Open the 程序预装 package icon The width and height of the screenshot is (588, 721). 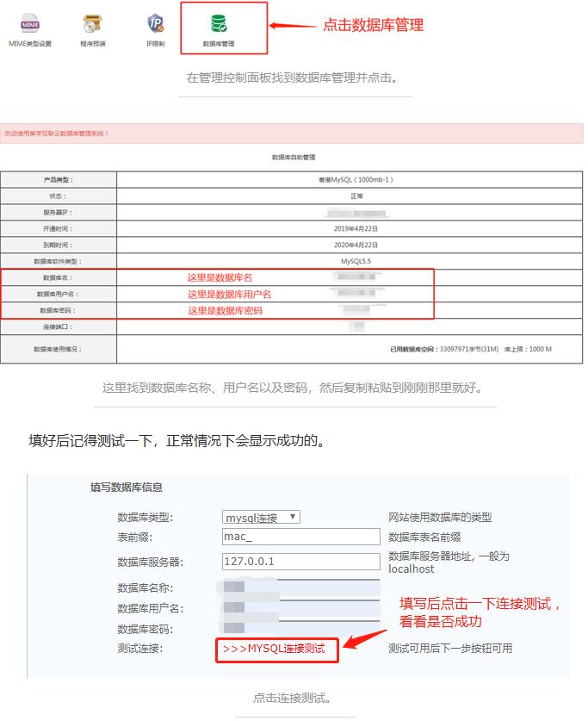[93, 24]
